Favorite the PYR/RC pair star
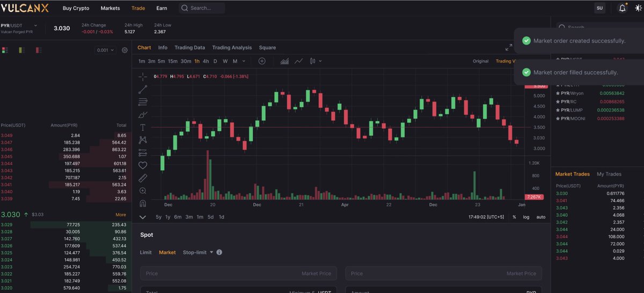 pos(558,101)
